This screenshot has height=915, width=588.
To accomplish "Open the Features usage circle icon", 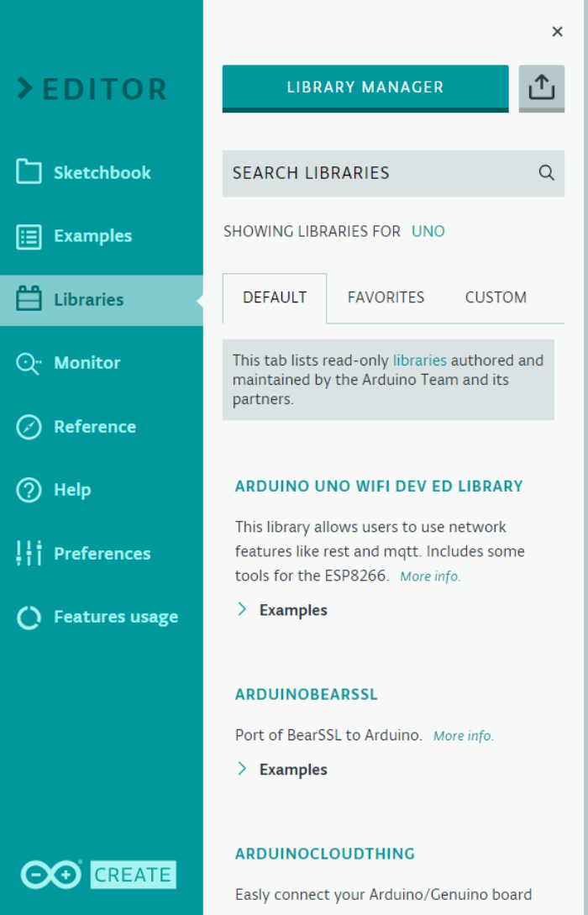I will point(29,617).
